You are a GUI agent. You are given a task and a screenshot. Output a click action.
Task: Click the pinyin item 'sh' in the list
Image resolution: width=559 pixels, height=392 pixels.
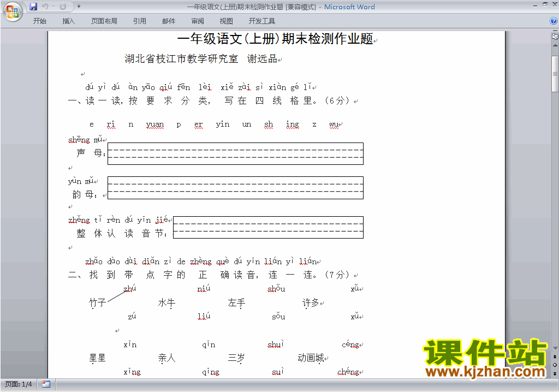click(269, 124)
